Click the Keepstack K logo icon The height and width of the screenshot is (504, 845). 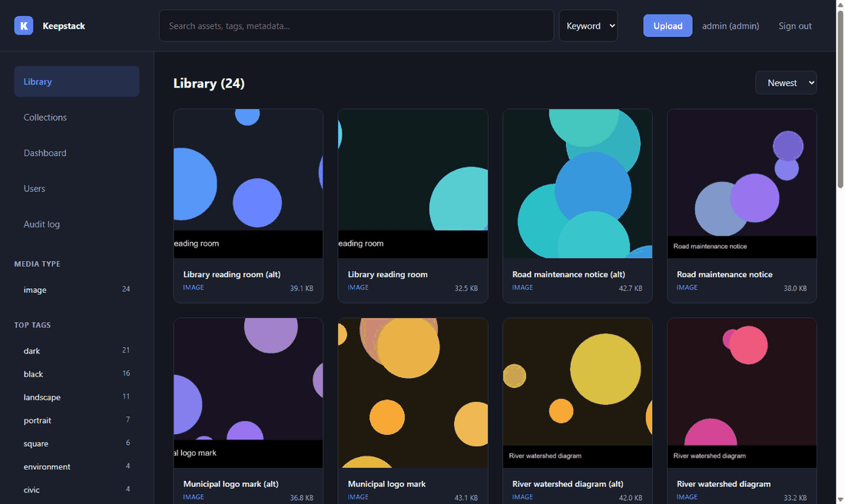24,25
